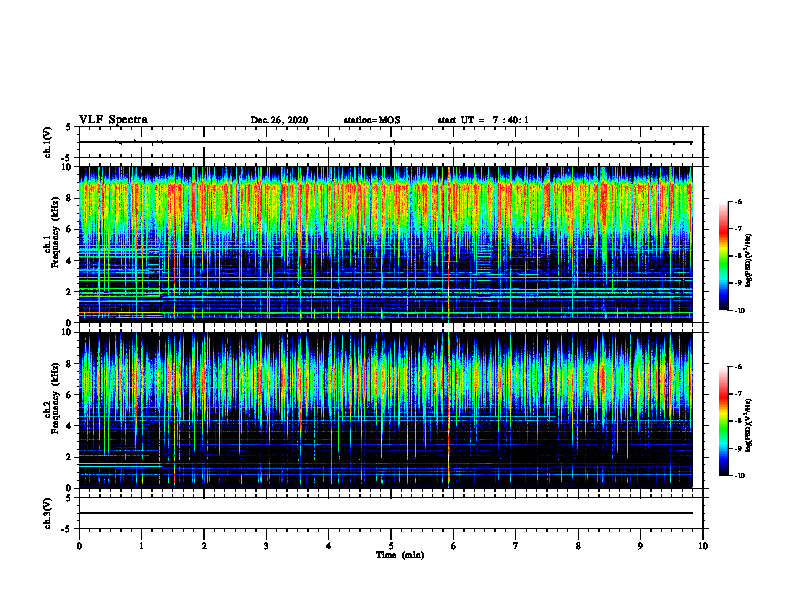Click time axis tick label '5'
792x612 pixels.
click(391, 546)
